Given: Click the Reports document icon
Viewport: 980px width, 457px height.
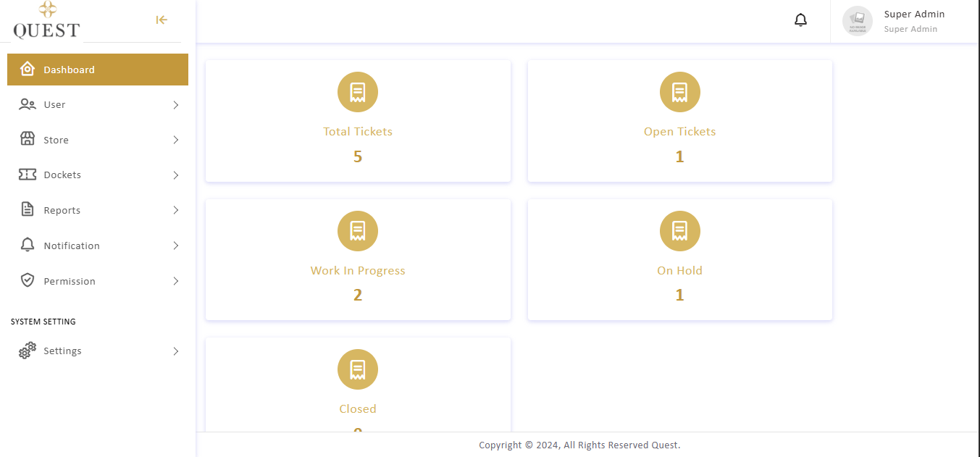Looking at the screenshot, I should [28, 210].
